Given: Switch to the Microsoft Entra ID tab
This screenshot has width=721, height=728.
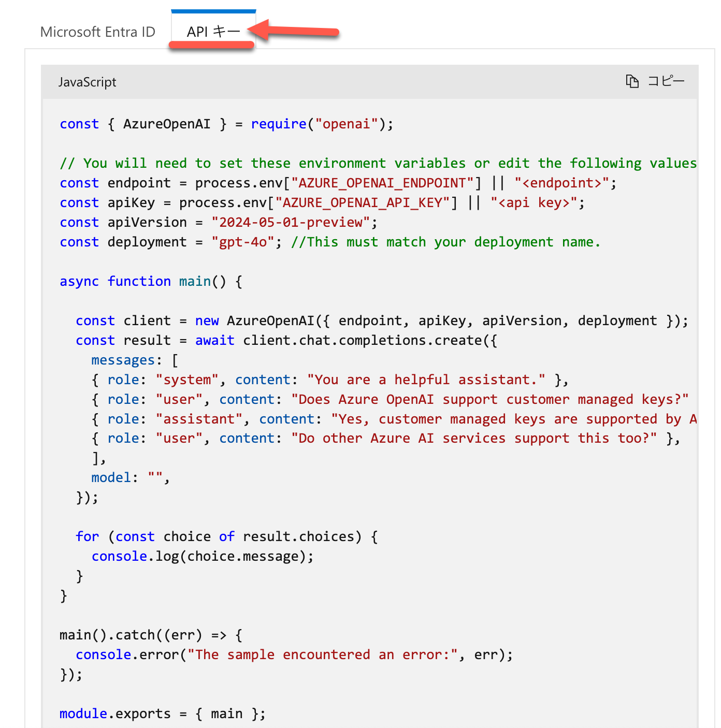Looking at the screenshot, I should click(98, 32).
